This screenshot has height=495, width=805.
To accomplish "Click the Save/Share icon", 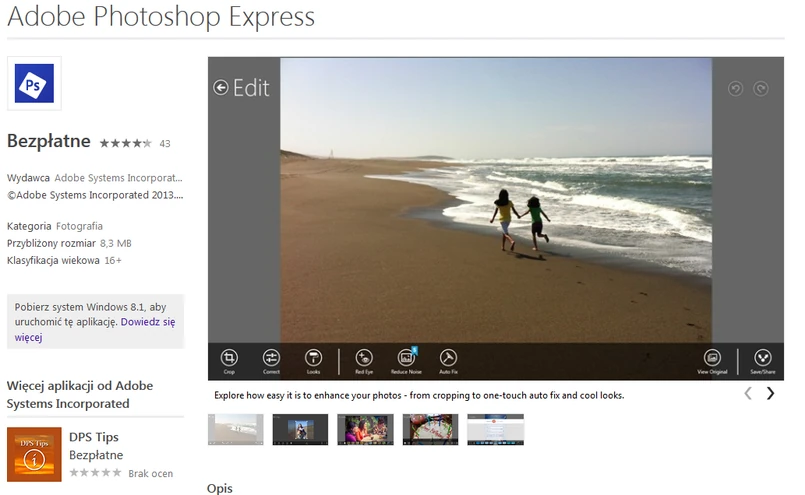I will click(763, 357).
